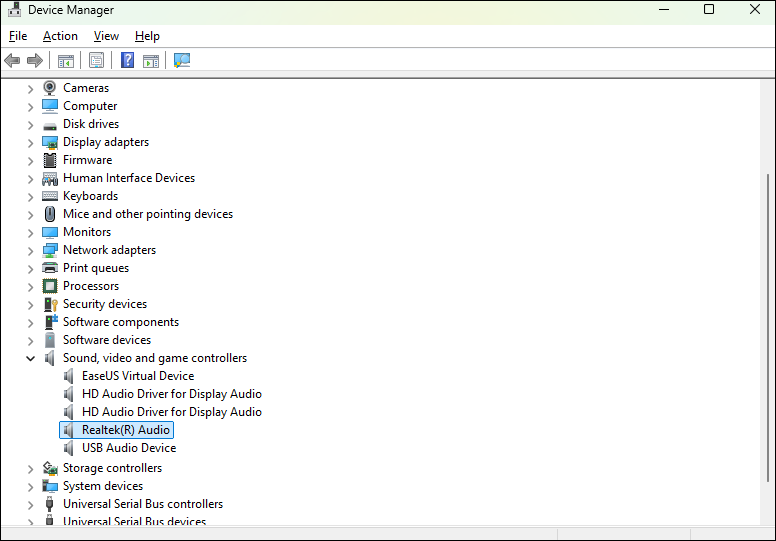Click the Mice and pointing devices icon
Screen dimensions: 776x541
pos(49,214)
